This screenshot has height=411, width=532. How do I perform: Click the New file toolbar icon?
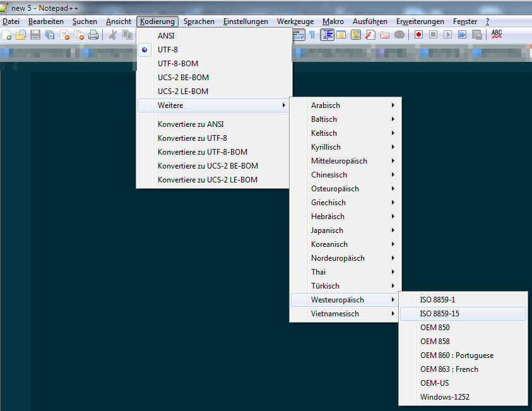(6, 35)
